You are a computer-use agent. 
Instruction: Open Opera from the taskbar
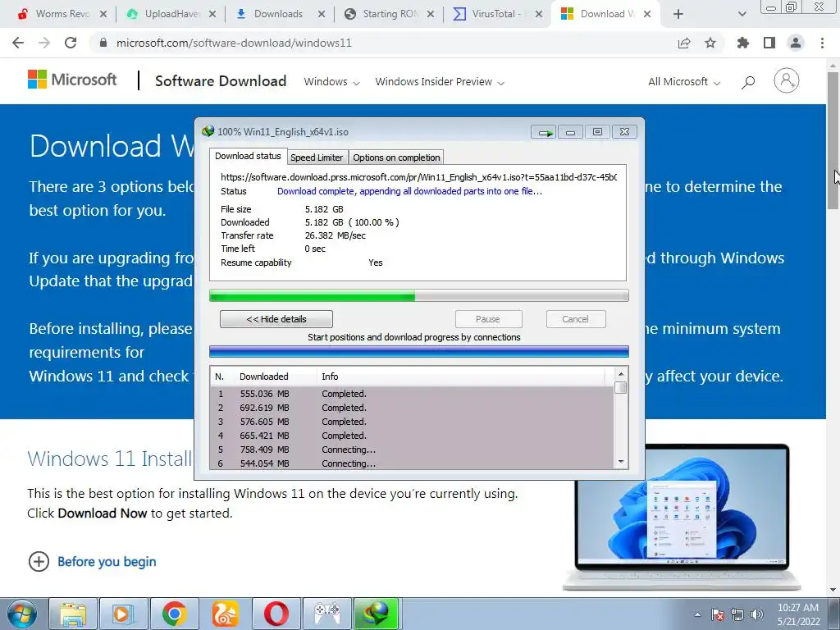coord(276,614)
